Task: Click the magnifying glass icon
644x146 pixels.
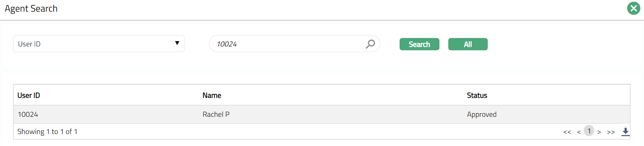Action: [x=370, y=44]
